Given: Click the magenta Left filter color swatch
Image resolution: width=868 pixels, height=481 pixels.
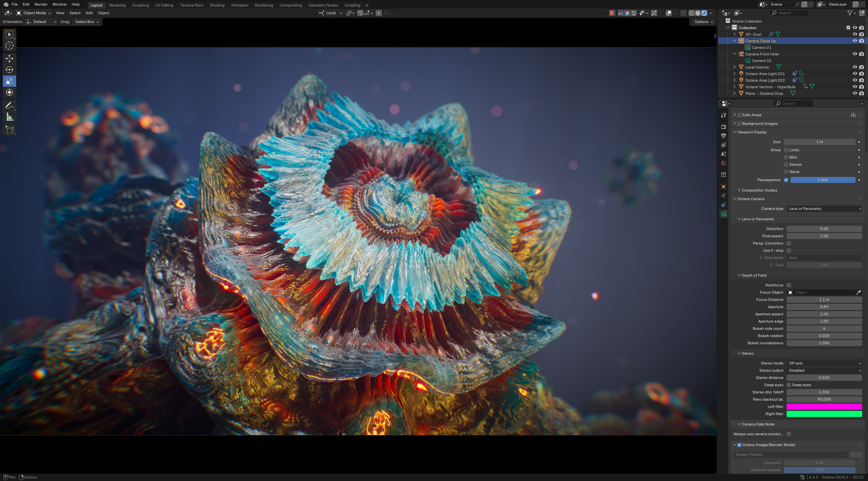Looking at the screenshot, I should pos(824,407).
